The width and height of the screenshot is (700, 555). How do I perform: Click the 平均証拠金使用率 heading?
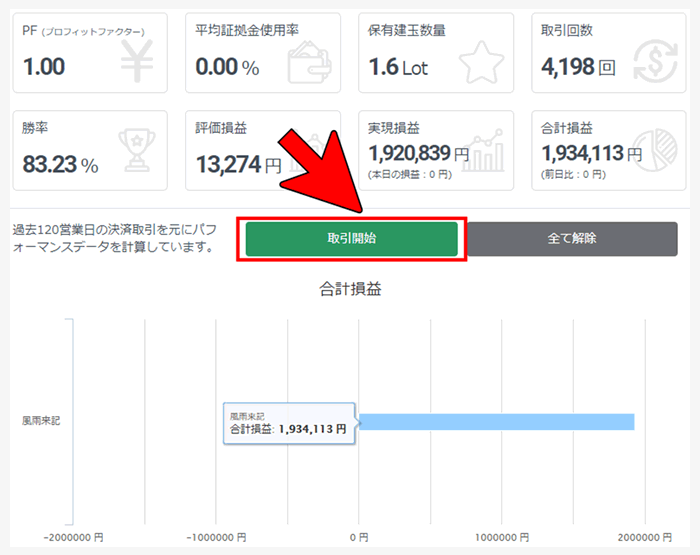[x=247, y=30]
